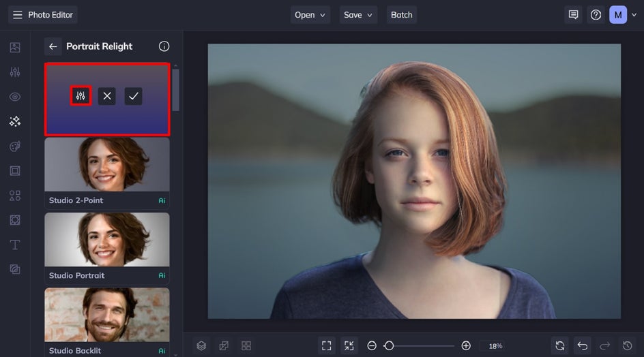The width and height of the screenshot is (644, 357).
Task: Open the Text tool in the sidebar
Action: click(x=15, y=245)
